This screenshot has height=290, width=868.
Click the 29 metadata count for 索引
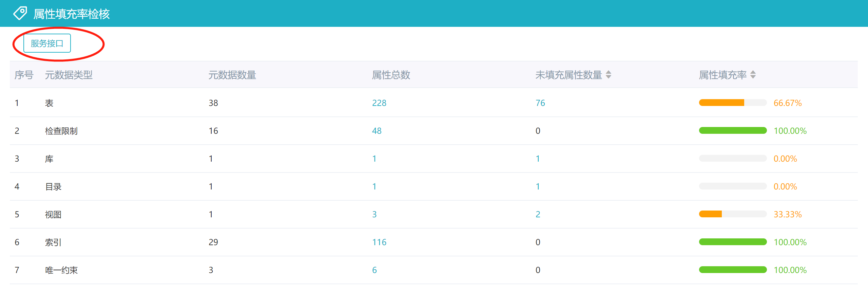[213, 242]
